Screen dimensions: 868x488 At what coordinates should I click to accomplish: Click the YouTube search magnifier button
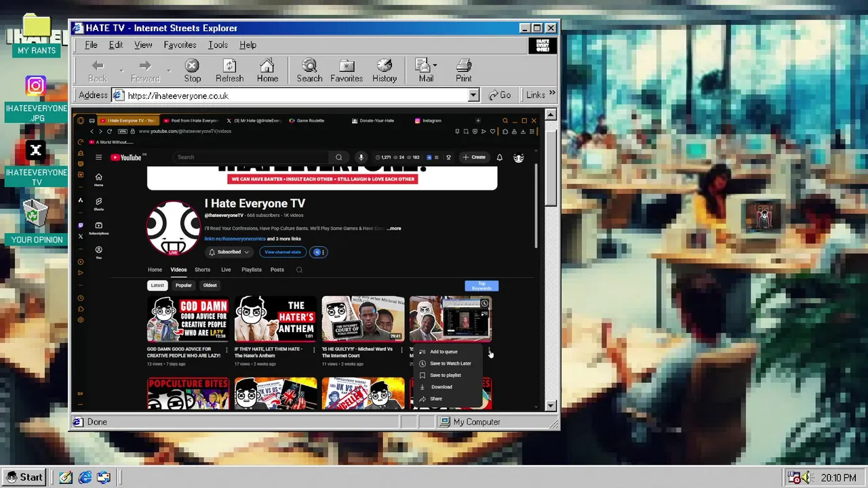click(339, 157)
